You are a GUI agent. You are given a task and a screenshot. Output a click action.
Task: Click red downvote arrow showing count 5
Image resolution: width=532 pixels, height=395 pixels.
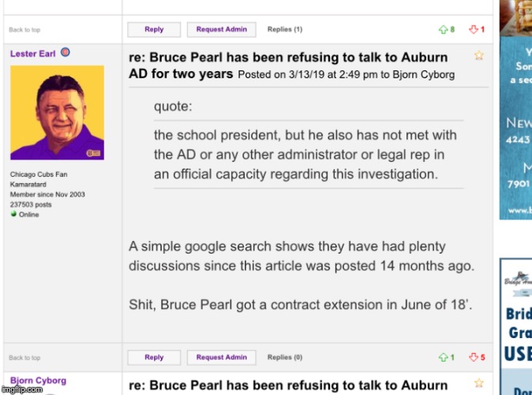coord(474,358)
